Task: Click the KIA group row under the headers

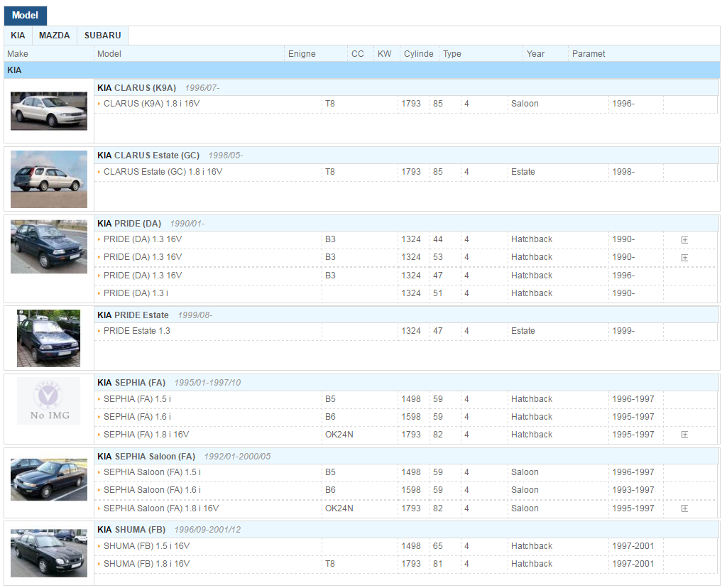Action: click(x=362, y=70)
